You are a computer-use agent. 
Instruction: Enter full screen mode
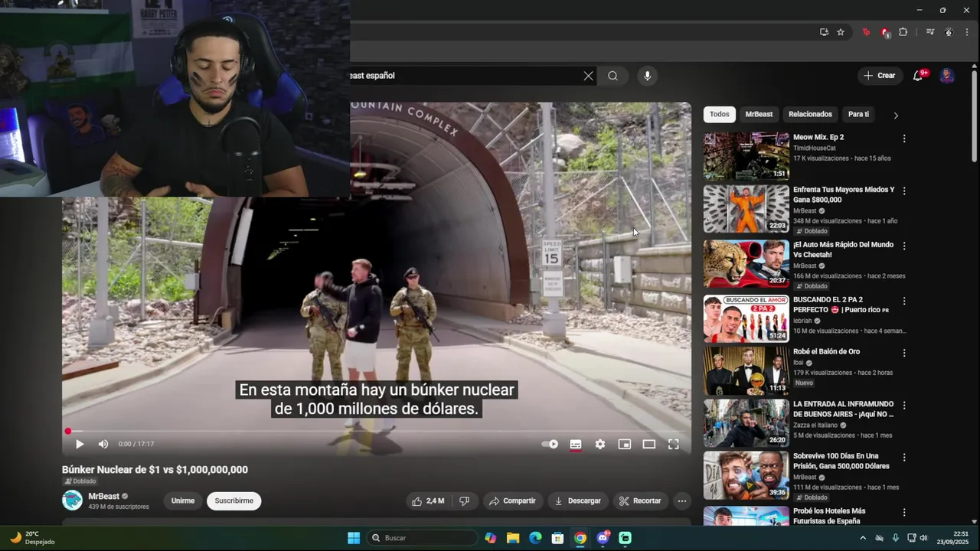[674, 444]
